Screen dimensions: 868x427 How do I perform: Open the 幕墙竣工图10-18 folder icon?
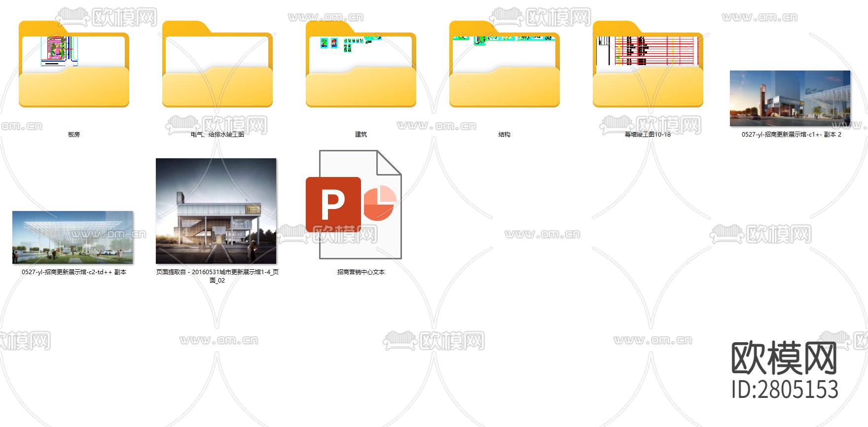coord(648,64)
